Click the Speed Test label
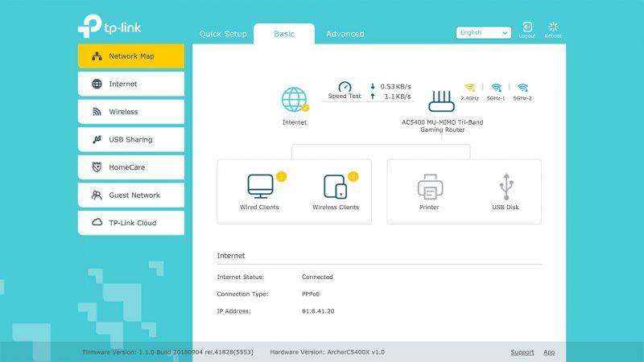Screen dimensions: 644x362 coord(345,96)
